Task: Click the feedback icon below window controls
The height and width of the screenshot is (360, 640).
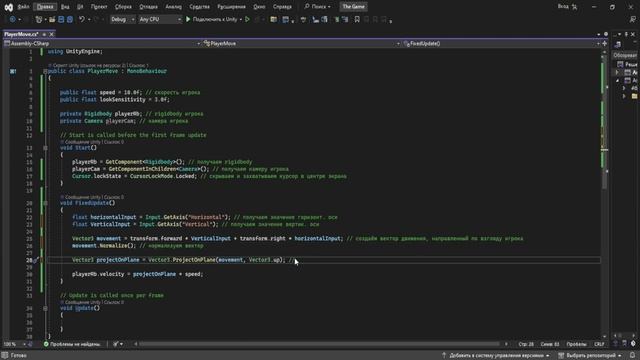Action: (x=632, y=19)
